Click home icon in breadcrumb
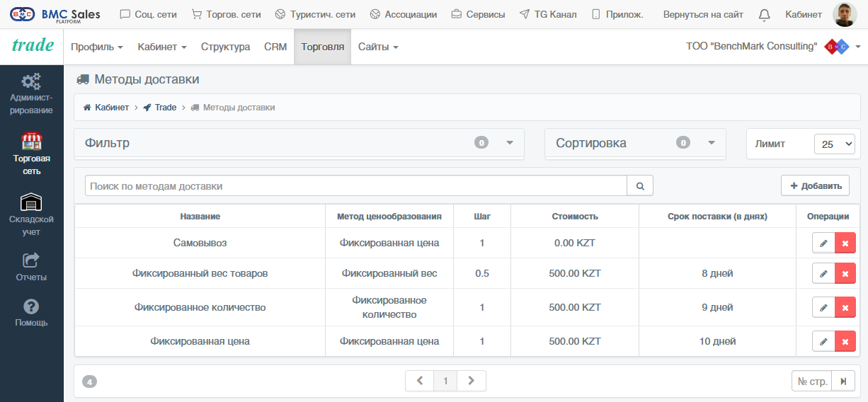Image resolution: width=868 pixels, height=402 pixels. 87,108
